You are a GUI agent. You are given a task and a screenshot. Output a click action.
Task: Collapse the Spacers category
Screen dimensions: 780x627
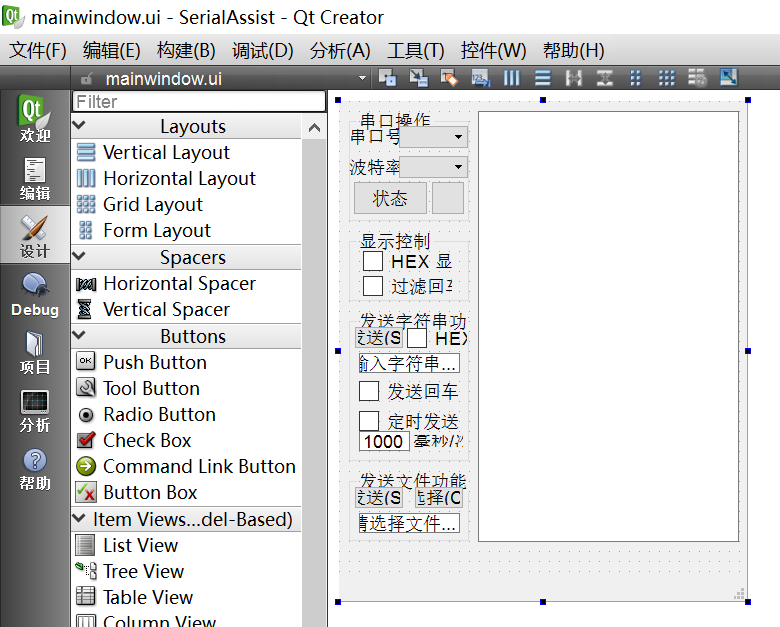click(x=80, y=257)
